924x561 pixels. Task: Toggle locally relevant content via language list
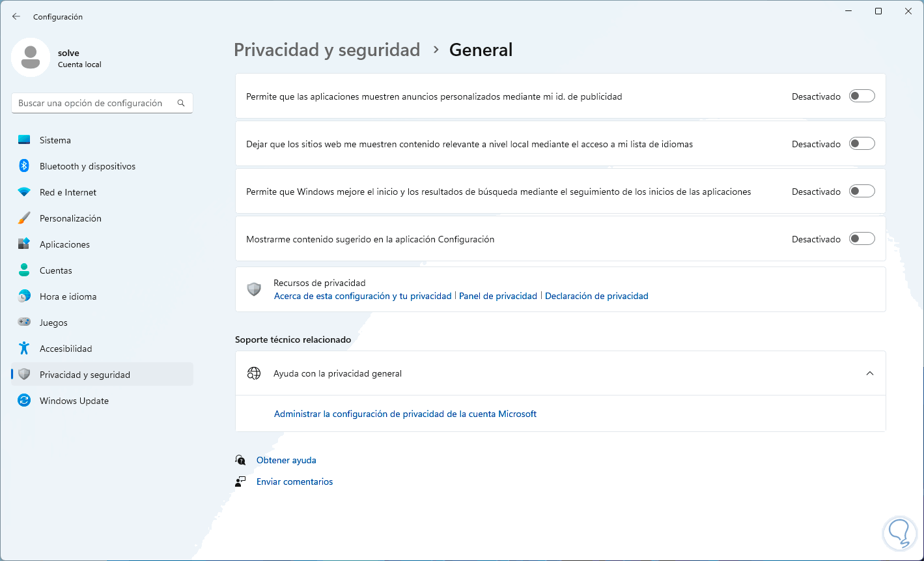(x=861, y=144)
